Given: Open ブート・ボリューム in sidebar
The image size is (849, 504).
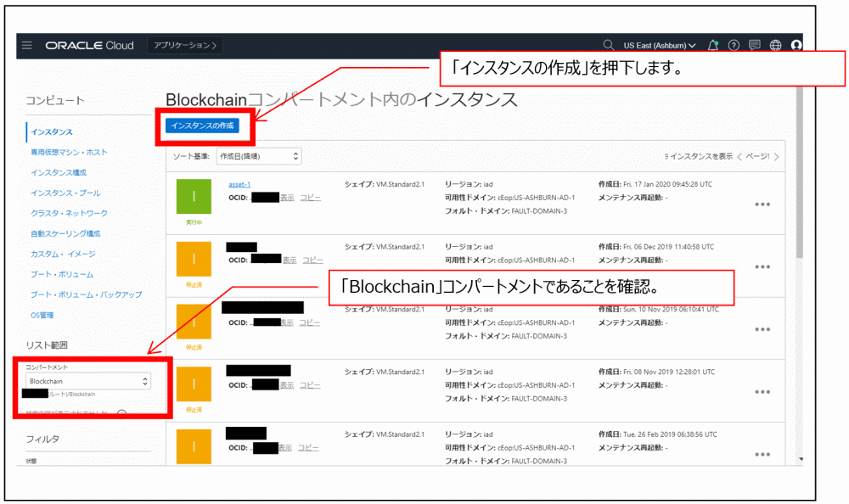Looking at the screenshot, I should (x=62, y=274).
